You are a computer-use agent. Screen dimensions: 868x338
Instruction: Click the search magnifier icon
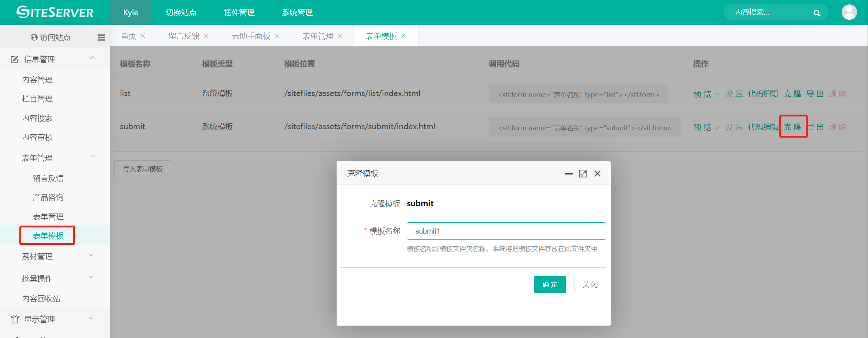pos(817,13)
